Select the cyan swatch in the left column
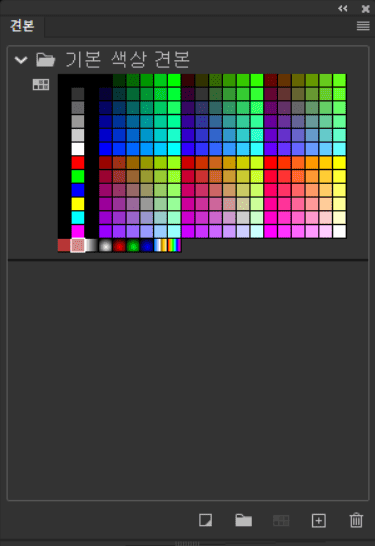Screen dimensions: 375x546 pyautogui.click(x=78, y=218)
